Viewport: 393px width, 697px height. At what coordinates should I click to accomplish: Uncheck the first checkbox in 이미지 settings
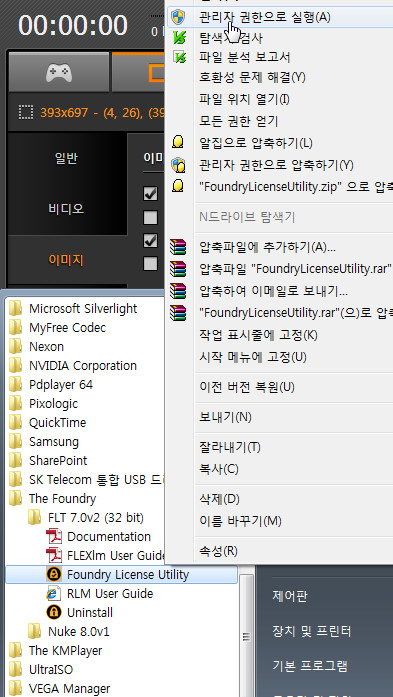pyautogui.click(x=151, y=193)
